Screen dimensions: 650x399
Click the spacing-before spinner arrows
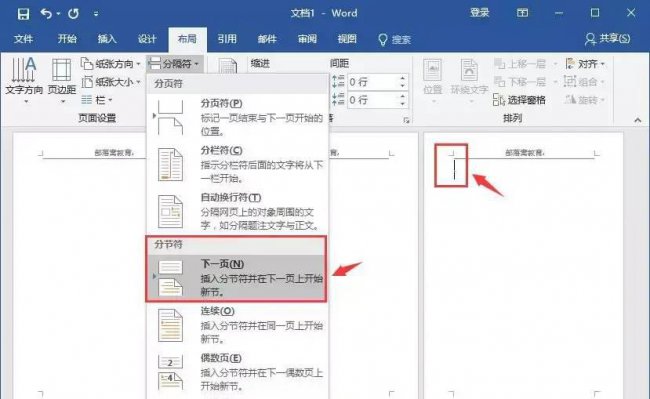(403, 82)
